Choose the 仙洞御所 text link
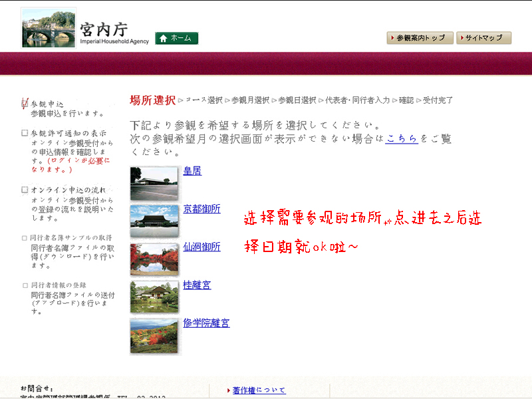532x399 pixels. tap(201, 247)
